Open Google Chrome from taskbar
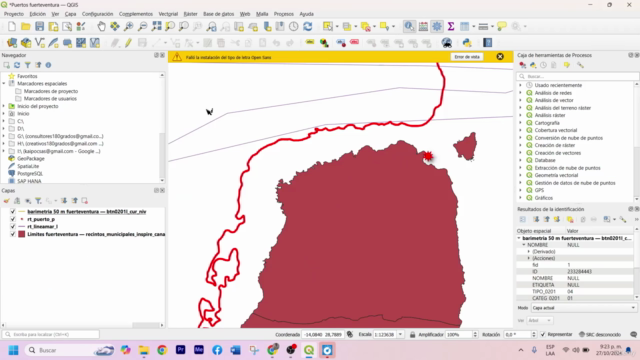 pyautogui.click(x=162, y=350)
